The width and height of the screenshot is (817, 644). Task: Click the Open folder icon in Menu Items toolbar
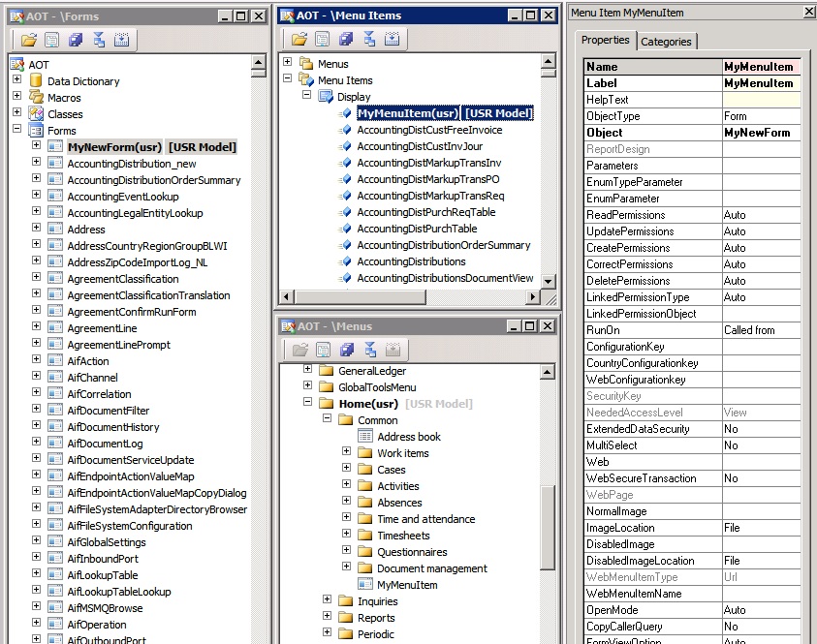[299, 39]
